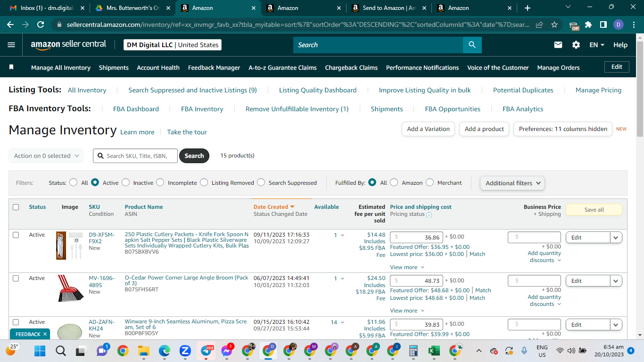Click the Search SKU, Title, ISBN field
Screen dimensions: 644x362
click(135, 156)
